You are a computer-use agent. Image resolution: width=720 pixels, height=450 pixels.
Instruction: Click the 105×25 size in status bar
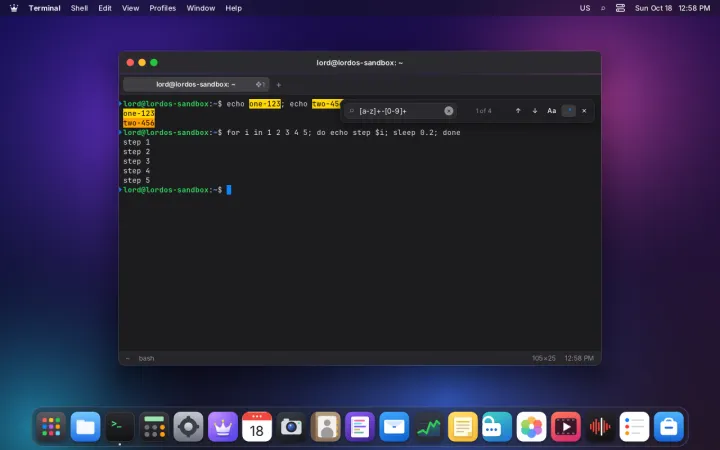(544, 358)
